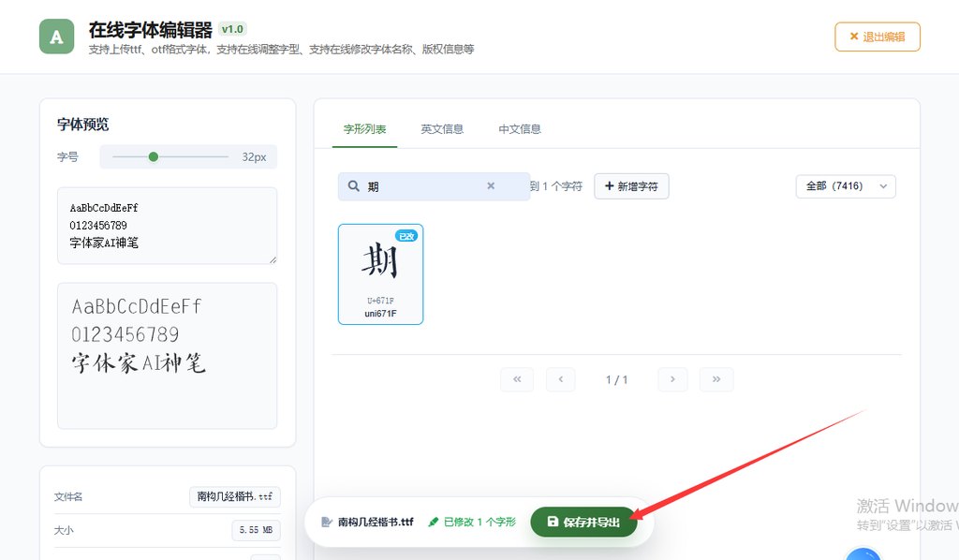Click the next page chevron
The width and height of the screenshot is (959, 560).
click(671, 379)
